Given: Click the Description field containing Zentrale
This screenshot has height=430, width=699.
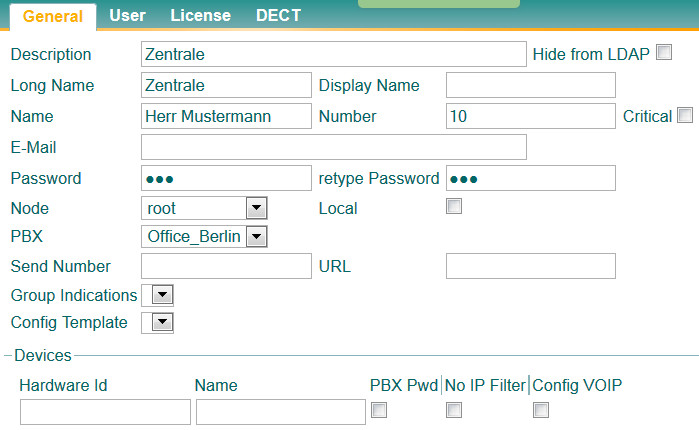Looking at the screenshot, I should point(334,54).
